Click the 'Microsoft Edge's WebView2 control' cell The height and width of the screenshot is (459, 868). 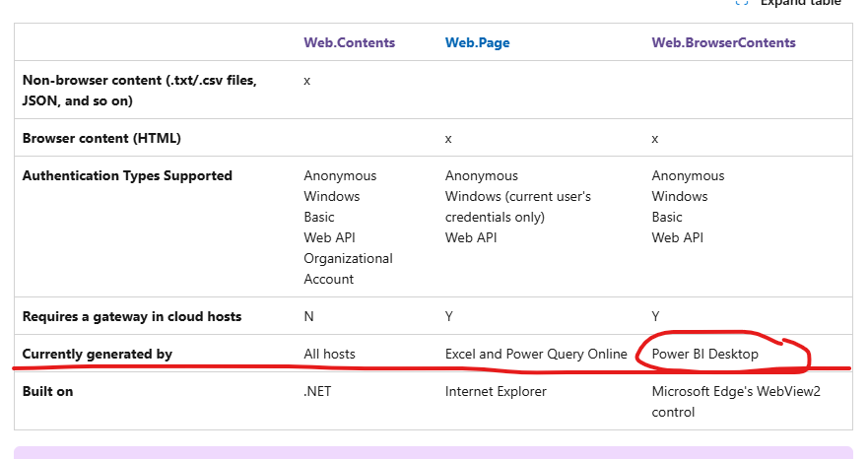point(736,402)
